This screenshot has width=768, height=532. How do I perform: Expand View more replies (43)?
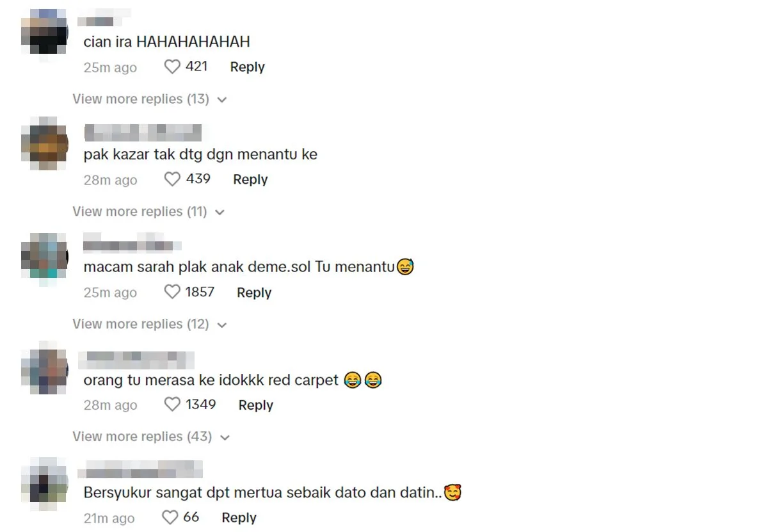151,437
